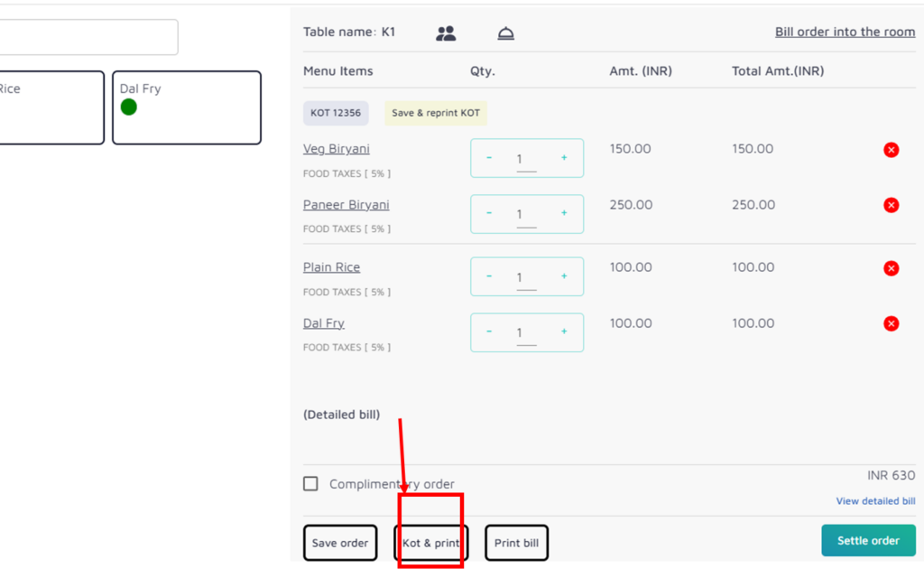Click the (Detailed bill) label
Image resolution: width=924 pixels, height=578 pixels.
point(342,415)
